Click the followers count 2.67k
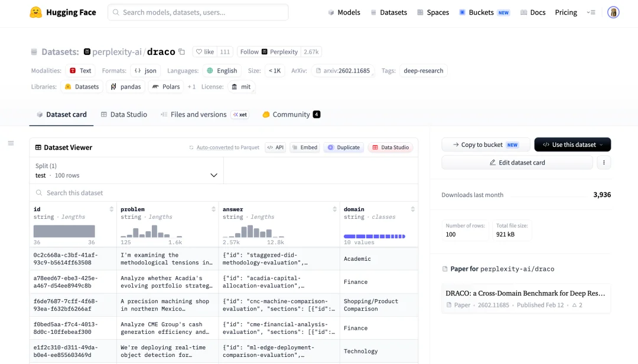Image resolution: width=638 pixels, height=364 pixels. pyautogui.click(x=311, y=51)
